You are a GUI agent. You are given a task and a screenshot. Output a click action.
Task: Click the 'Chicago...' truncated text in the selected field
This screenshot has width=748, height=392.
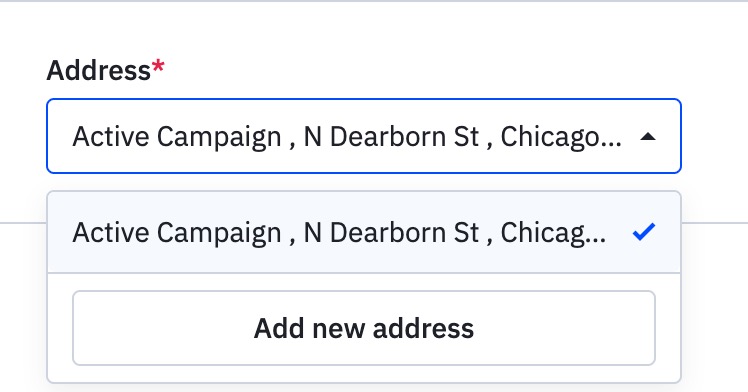tap(561, 137)
